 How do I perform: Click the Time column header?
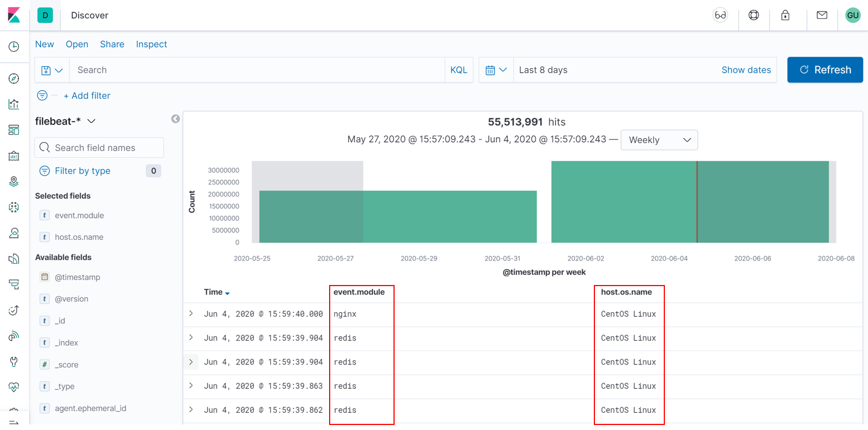point(213,292)
